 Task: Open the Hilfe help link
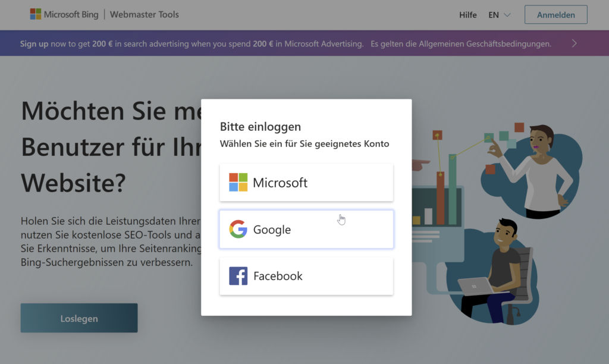467,15
